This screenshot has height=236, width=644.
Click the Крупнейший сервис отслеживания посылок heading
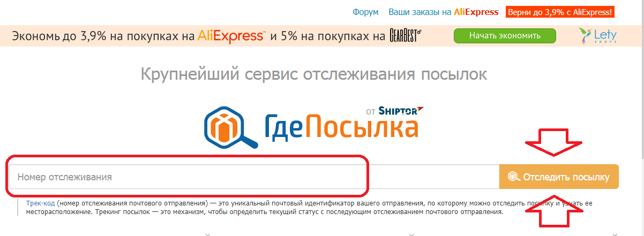[x=314, y=74]
